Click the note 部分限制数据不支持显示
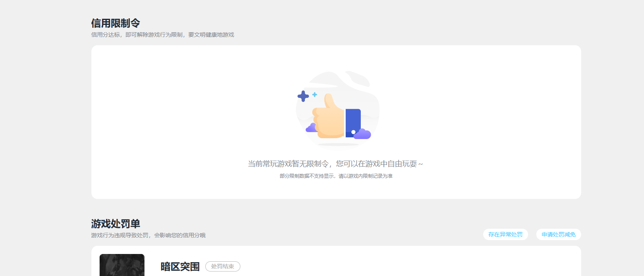 point(307,176)
